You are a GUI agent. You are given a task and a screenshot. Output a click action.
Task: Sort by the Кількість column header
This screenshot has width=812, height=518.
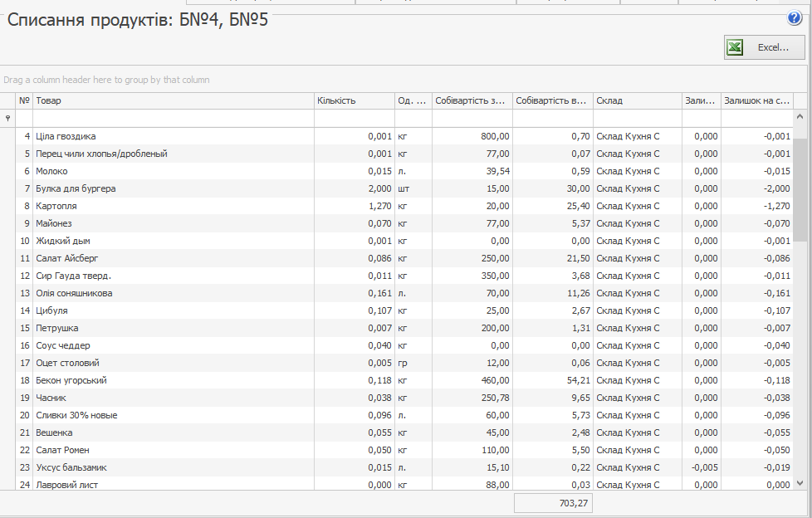pos(354,100)
